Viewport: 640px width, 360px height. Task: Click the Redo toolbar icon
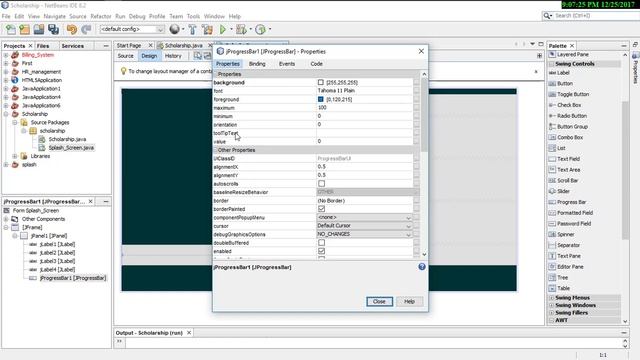[86, 29]
